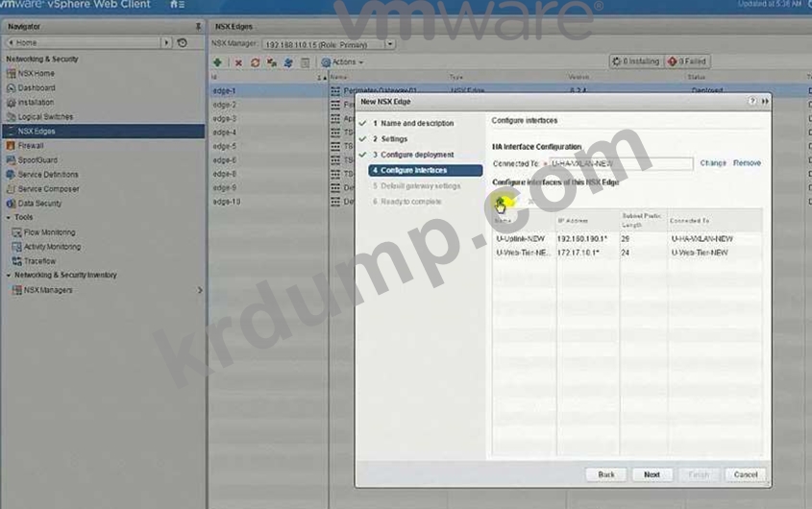Click the Home back button in Navigator
Screen dimensions: 812x509
click(x=83, y=42)
